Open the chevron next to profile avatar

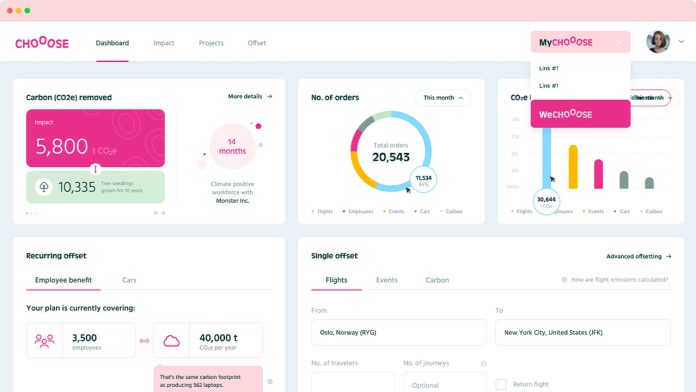point(681,42)
